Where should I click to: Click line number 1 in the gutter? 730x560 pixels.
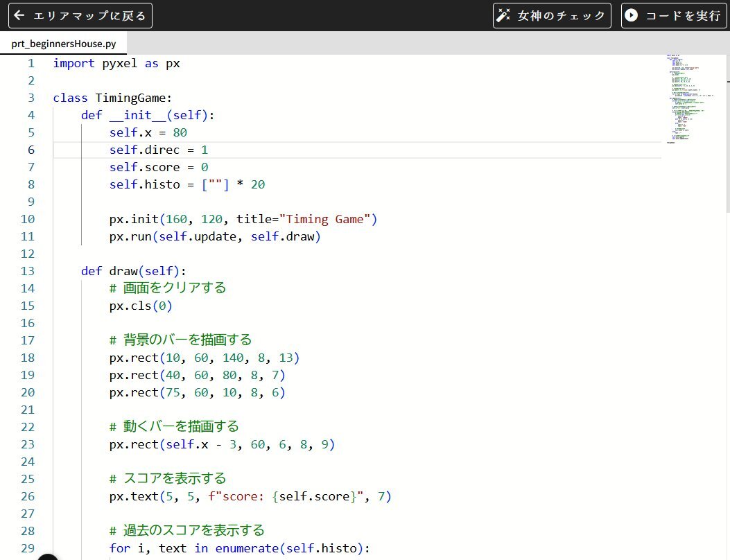point(31,63)
